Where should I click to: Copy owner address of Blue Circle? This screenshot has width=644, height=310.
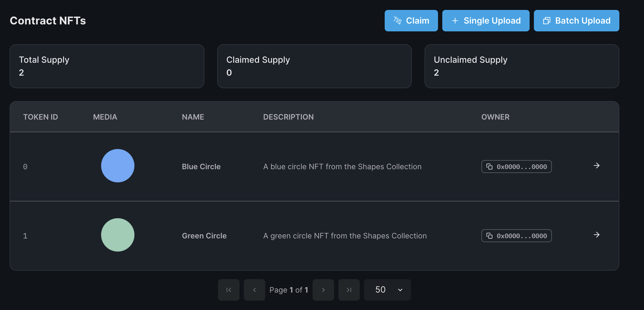coord(516,167)
